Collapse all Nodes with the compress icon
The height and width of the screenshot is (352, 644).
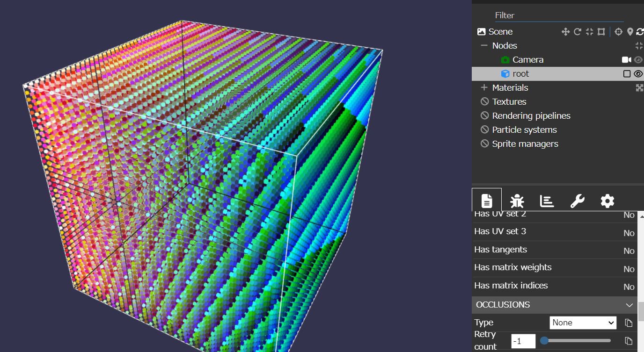pos(639,46)
